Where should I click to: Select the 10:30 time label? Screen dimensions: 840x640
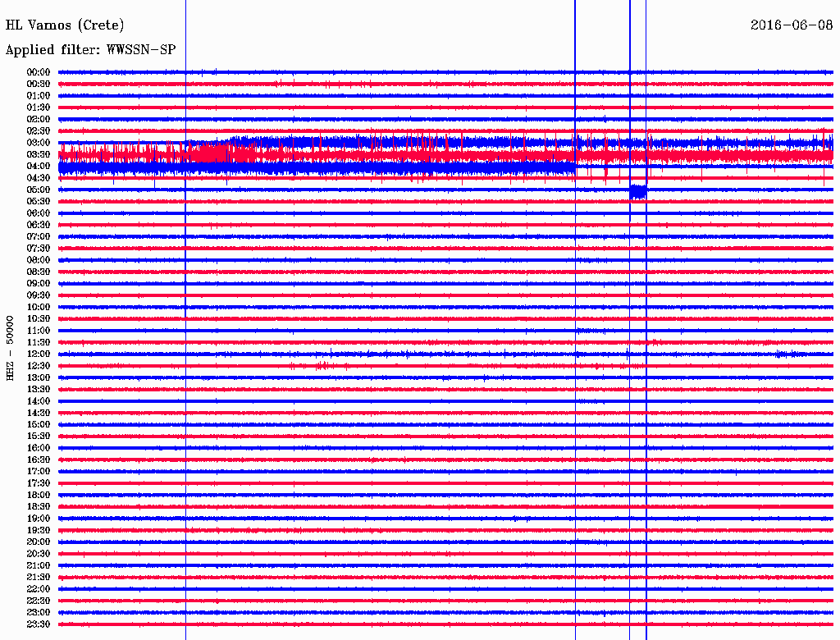pyautogui.click(x=39, y=318)
